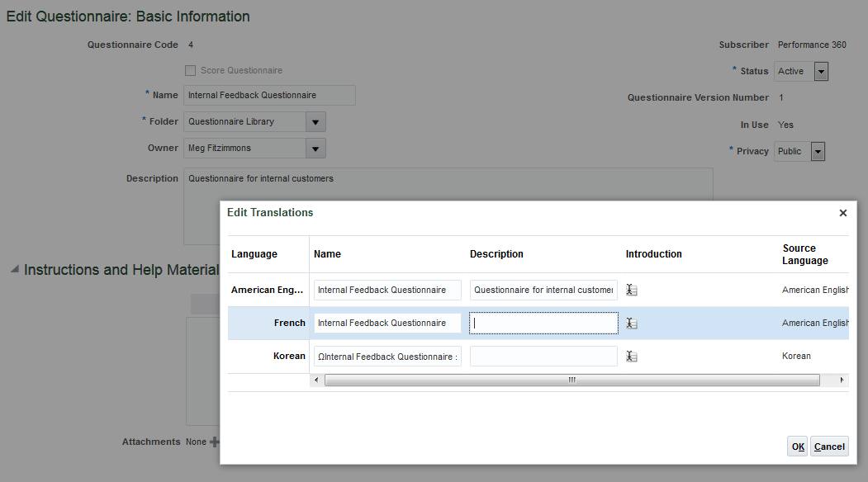The image size is (868, 482).
Task: Collapse Instructions and Help Materials section
Action: [14, 270]
